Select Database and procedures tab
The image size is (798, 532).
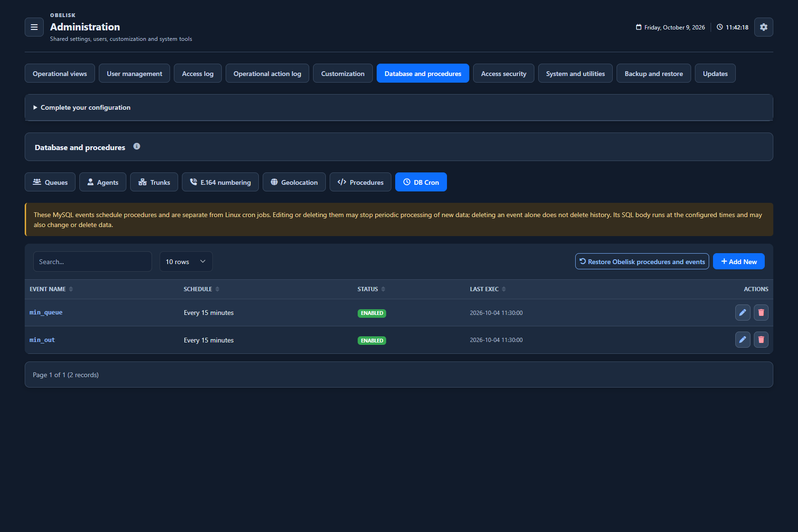click(423, 73)
